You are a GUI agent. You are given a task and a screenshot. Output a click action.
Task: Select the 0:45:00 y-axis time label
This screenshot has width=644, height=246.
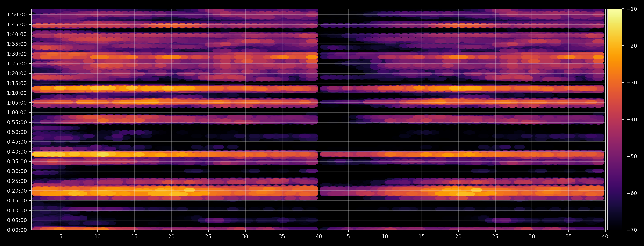(x=17, y=142)
